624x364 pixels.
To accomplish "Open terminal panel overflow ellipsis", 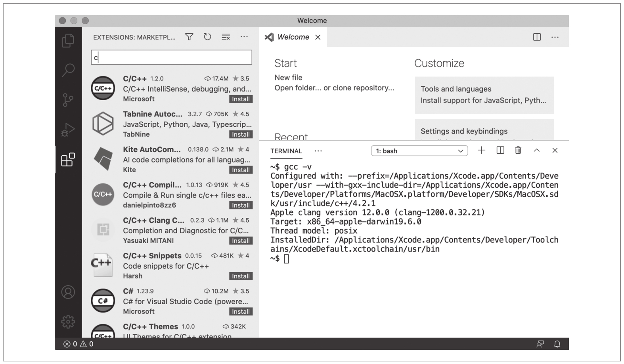I will pyautogui.click(x=318, y=151).
